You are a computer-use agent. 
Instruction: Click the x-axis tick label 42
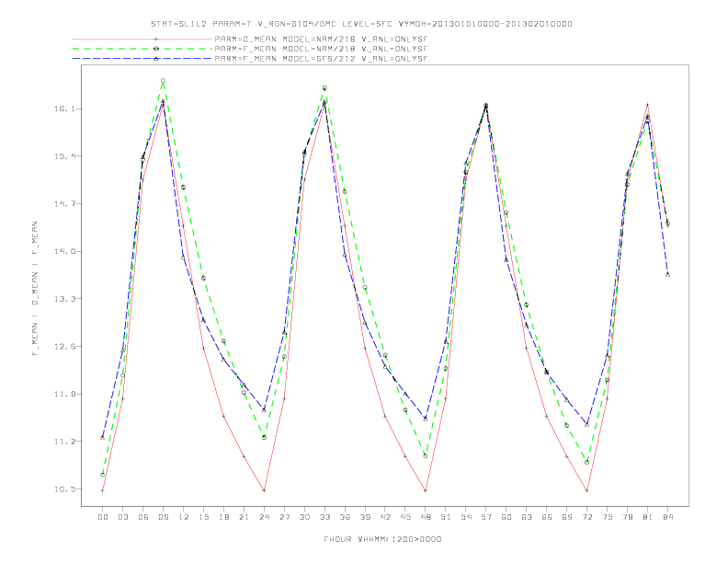click(385, 517)
